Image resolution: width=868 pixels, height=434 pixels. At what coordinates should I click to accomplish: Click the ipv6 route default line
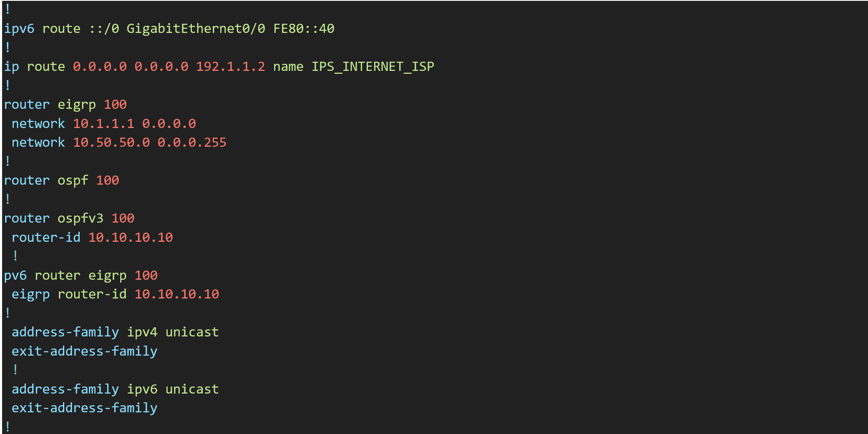[x=169, y=29]
